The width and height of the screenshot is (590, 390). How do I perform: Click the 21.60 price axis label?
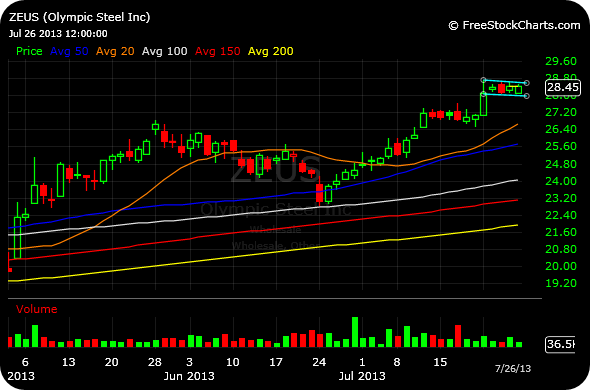coord(561,232)
